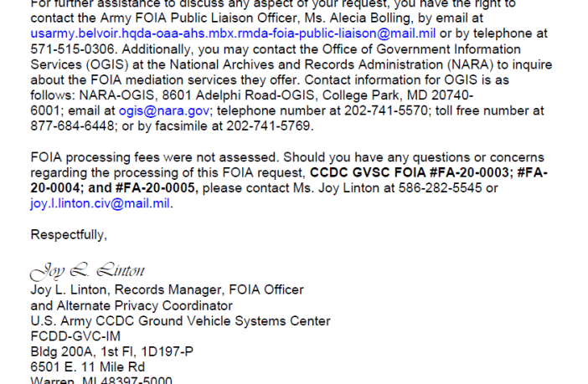Image resolution: width=588 pixels, height=384 pixels.
Task: Click the word Respectfully
Action: 69,235
